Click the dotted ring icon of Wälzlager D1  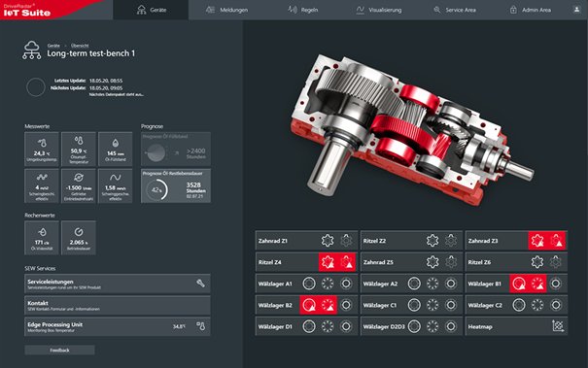coord(328,326)
